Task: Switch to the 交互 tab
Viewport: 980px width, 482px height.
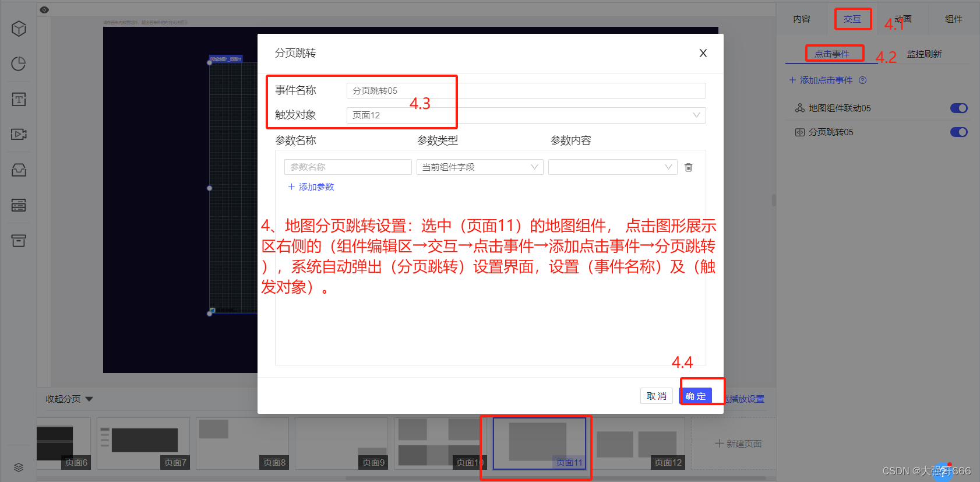Action: pos(852,19)
